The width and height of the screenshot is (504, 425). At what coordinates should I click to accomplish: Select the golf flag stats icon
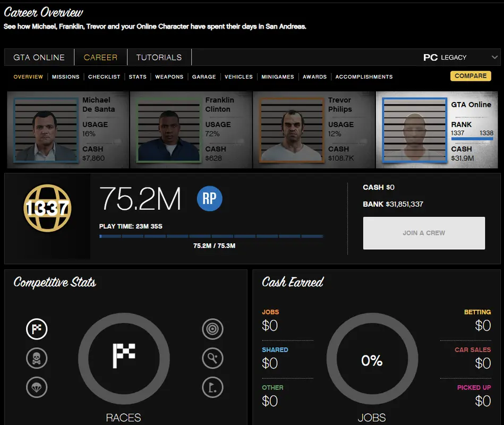[x=212, y=388]
